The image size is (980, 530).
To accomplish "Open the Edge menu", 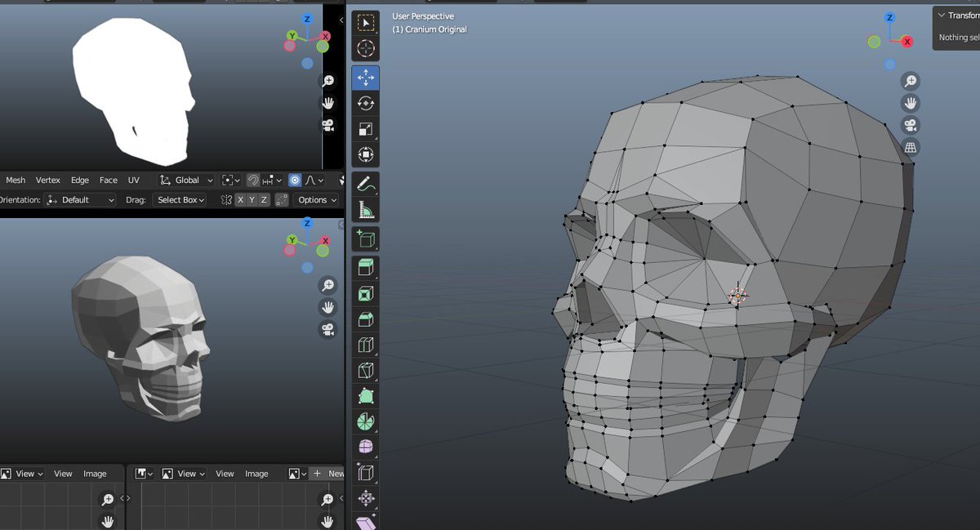I will click(80, 180).
